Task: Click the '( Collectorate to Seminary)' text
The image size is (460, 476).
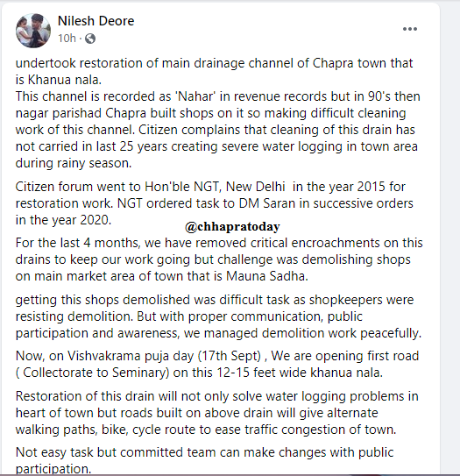Action: (92, 373)
